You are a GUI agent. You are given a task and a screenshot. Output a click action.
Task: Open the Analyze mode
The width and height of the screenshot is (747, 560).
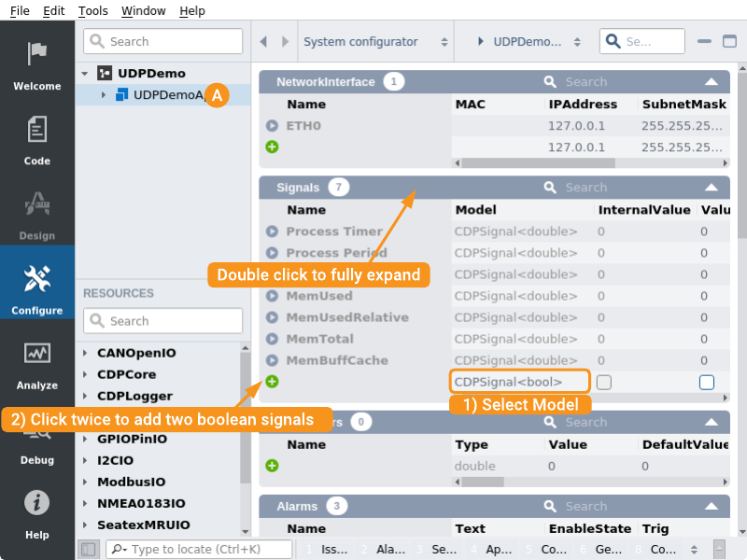(x=37, y=364)
